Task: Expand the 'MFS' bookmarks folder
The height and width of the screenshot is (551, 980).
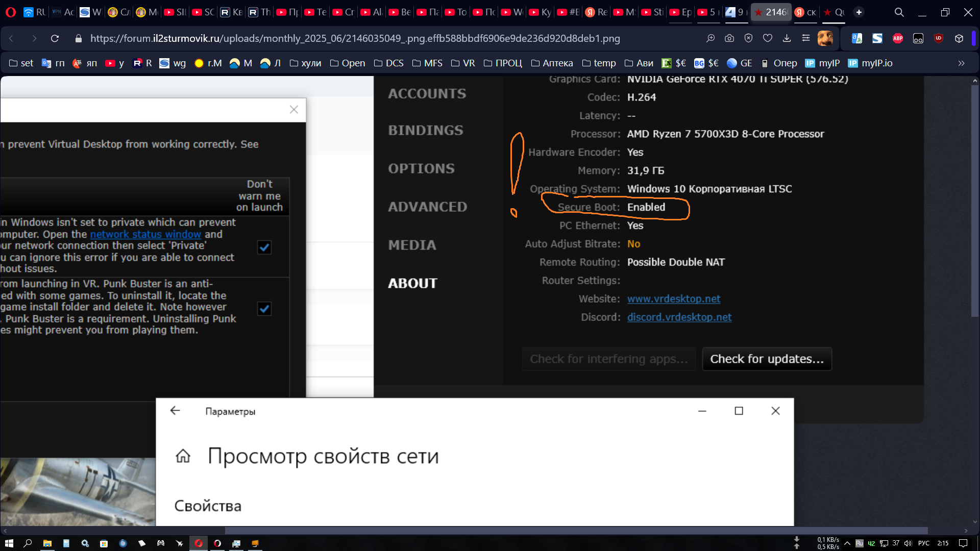Action: point(427,63)
